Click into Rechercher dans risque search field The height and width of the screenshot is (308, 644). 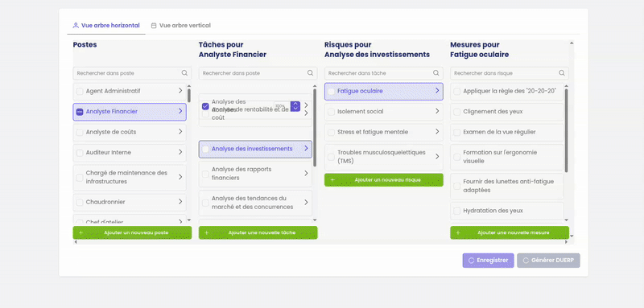510,73
